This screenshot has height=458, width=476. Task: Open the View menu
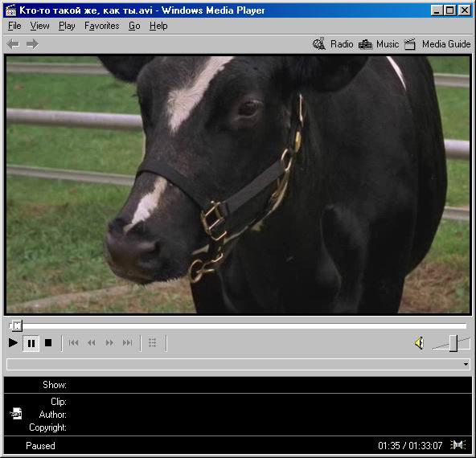(x=39, y=26)
